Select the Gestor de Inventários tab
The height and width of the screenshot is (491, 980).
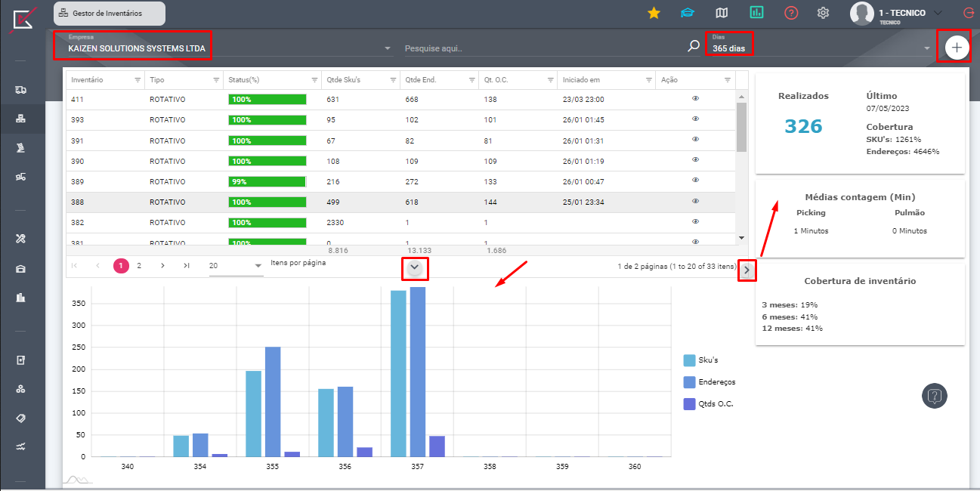pyautogui.click(x=109, y=14)
